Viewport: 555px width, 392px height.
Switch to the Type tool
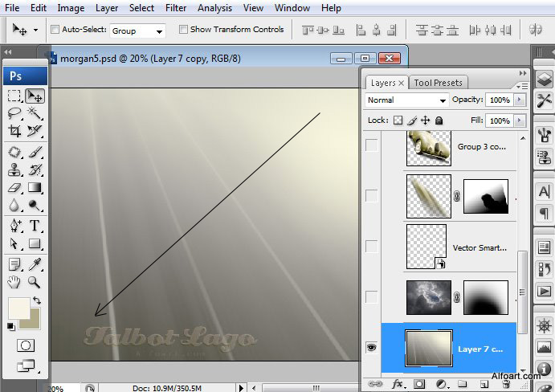(x=35, y=226)
